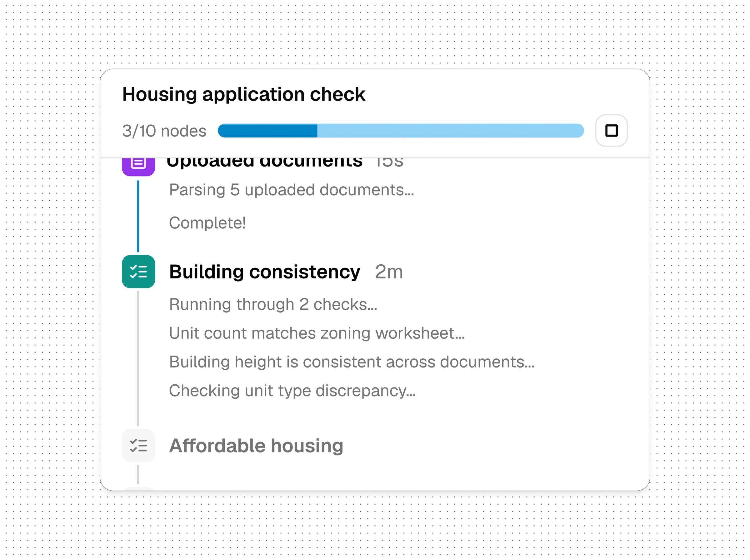Click Checking unit type discrepancy log line
The width and height of the screenshot is (750, 560).
click(x=292, y=391)
